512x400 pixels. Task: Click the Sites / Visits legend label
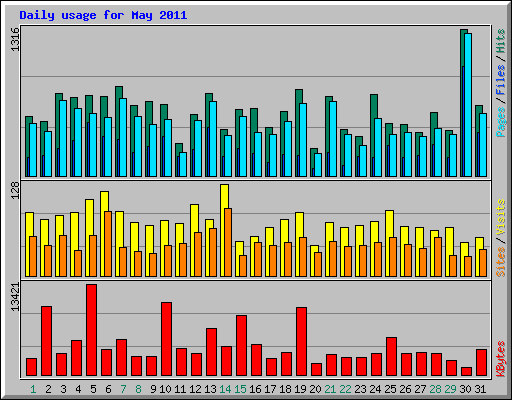(501, 238)
